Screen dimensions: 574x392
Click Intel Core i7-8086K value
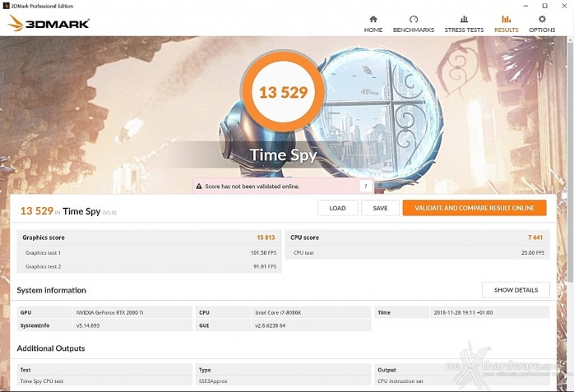tap(278, 312)
